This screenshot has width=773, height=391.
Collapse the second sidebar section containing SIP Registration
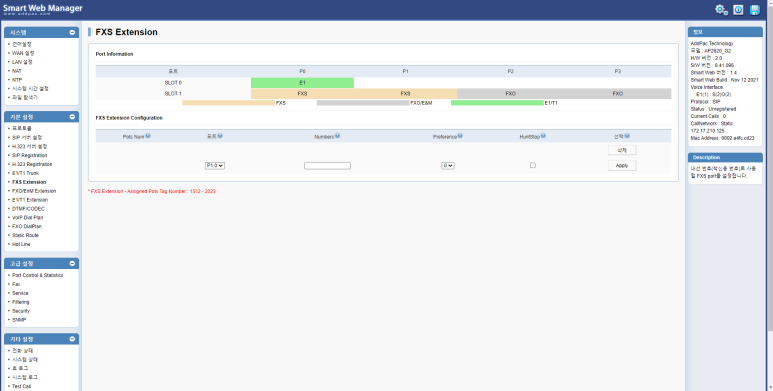pyautogui.click(x=72, y=117)
